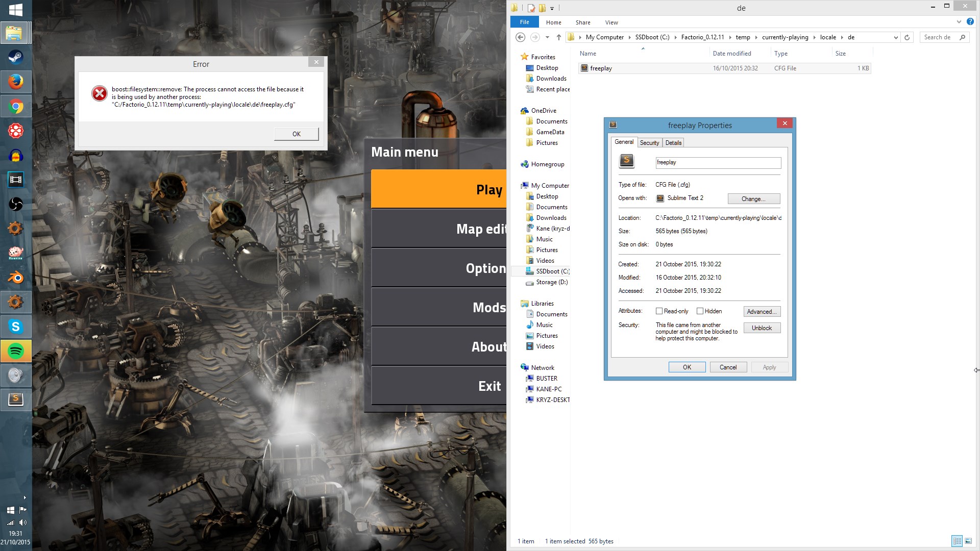Open the File menu in Explorer
Viewport: 980px width, 551px height.
tap(524, 22)
